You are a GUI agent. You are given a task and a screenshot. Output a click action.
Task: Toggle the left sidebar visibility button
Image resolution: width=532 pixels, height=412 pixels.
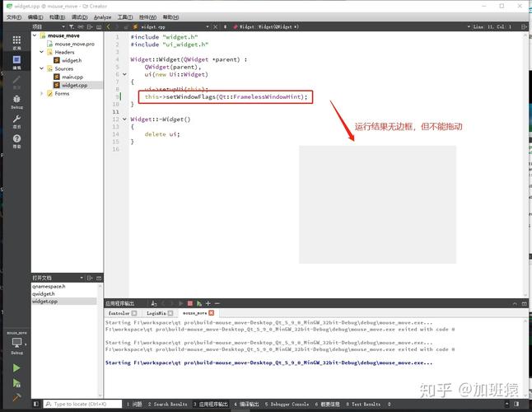(37, 405)
